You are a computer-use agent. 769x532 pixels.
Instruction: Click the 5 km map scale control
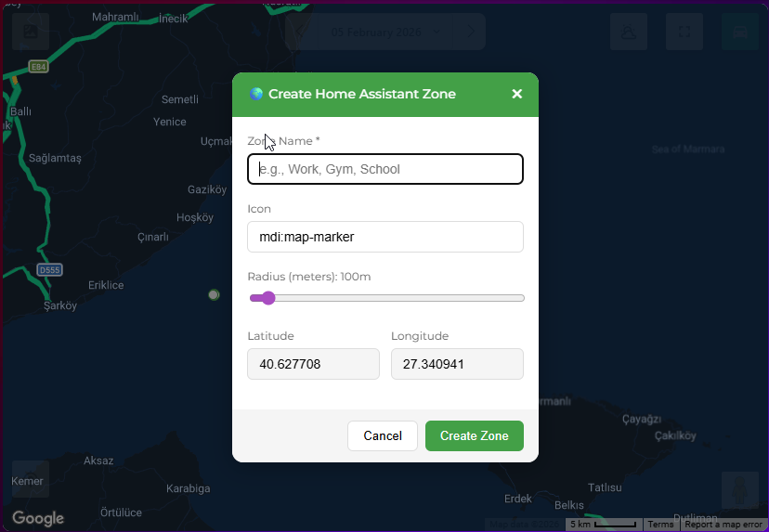tap(604, 525)
